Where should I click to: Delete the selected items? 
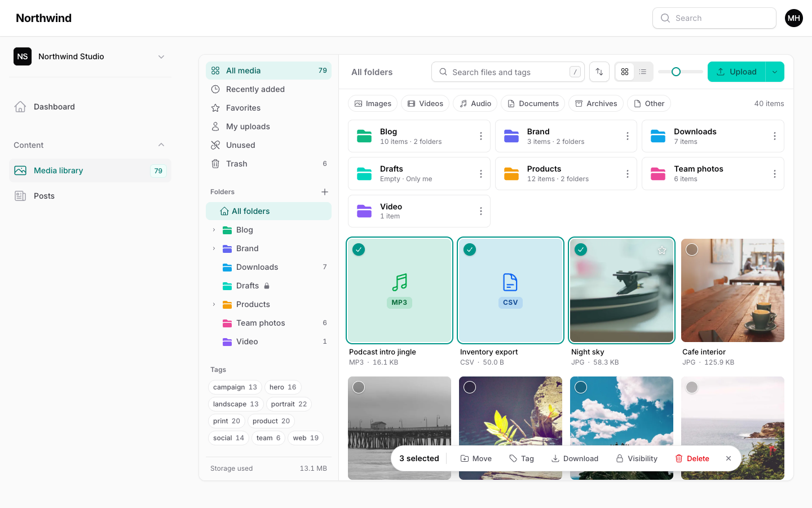pos(692,458)
